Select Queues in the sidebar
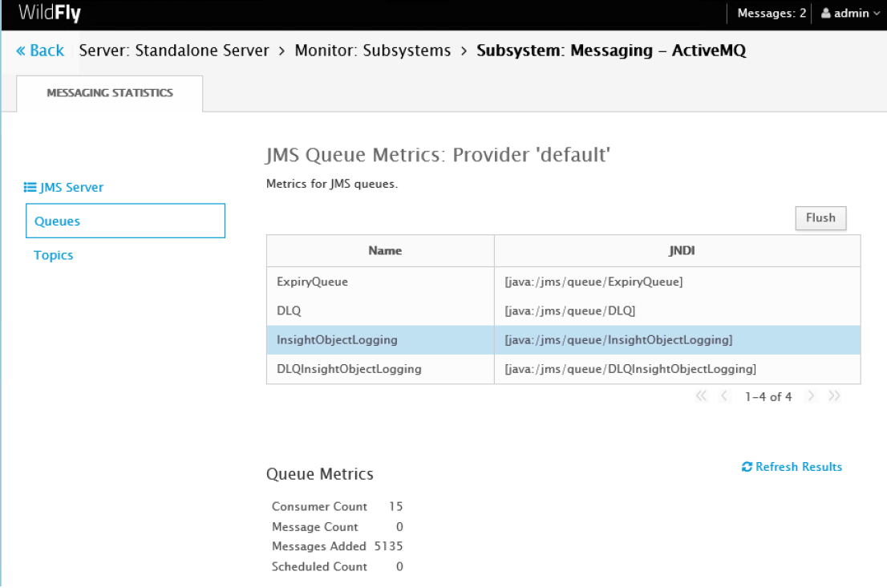Viewport: 887px width, 588px height. (125, 221)
